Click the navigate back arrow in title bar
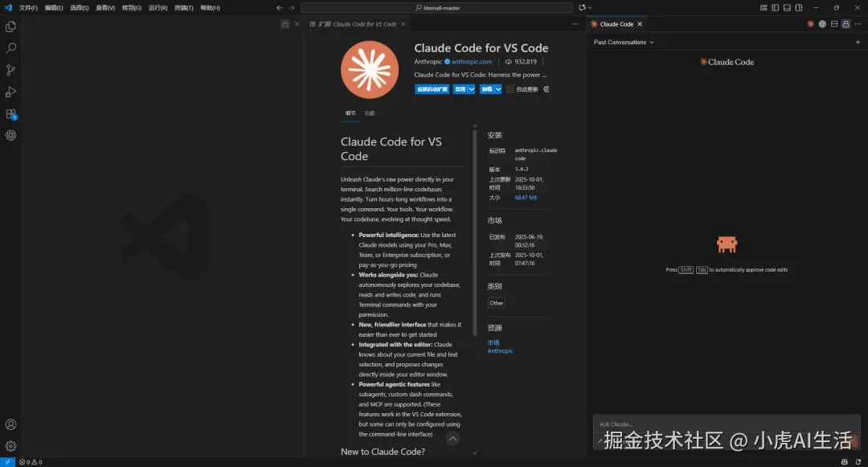The width and height of the screenshot is (868, 467). click(x=279, y=8)
